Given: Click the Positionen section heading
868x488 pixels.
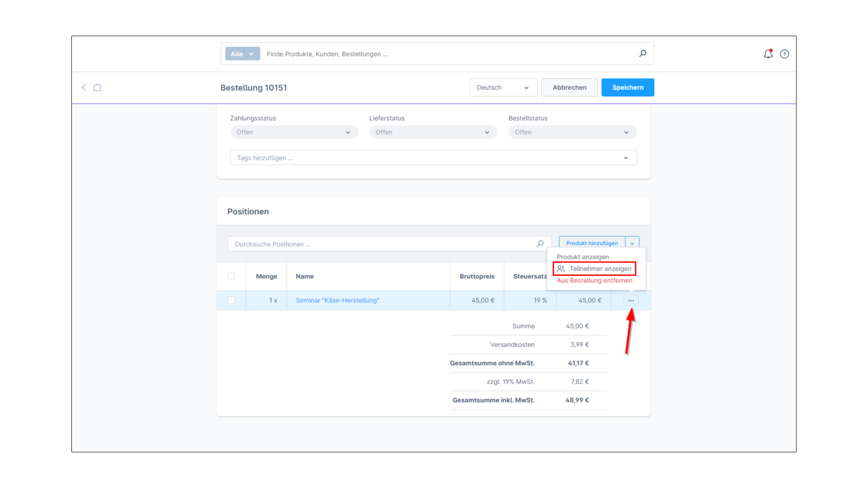Looking at the screenshot, I should 248,211.
